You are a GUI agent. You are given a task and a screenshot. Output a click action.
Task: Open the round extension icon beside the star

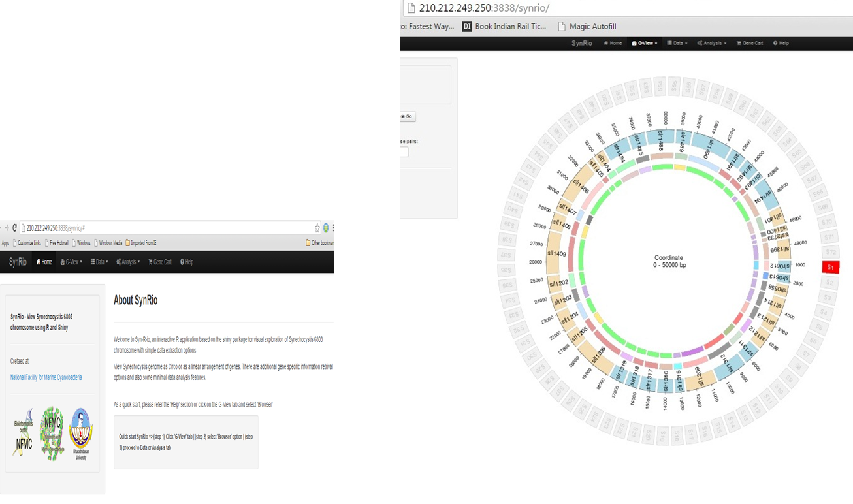[326, 228]
